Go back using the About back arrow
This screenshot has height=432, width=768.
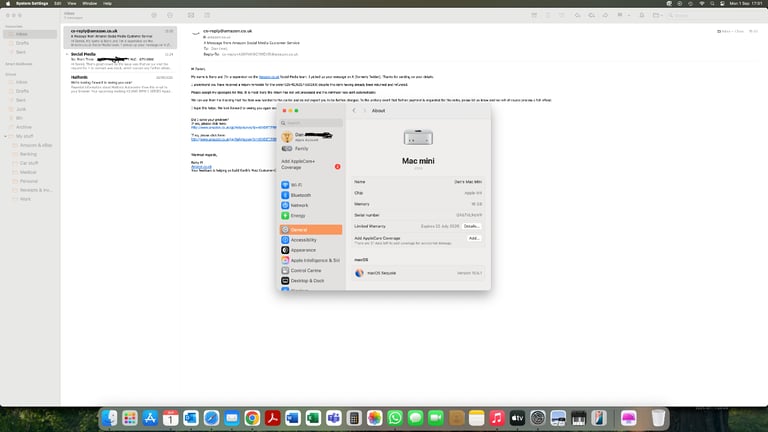click(354, 111)
